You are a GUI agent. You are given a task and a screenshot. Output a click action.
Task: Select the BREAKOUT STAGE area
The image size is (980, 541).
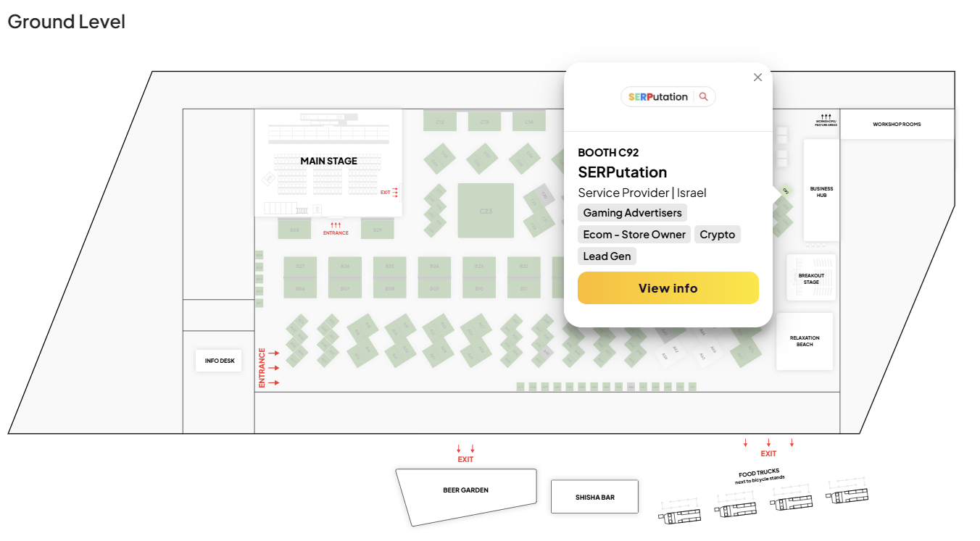pyautogui.click(x=811, y=277)
